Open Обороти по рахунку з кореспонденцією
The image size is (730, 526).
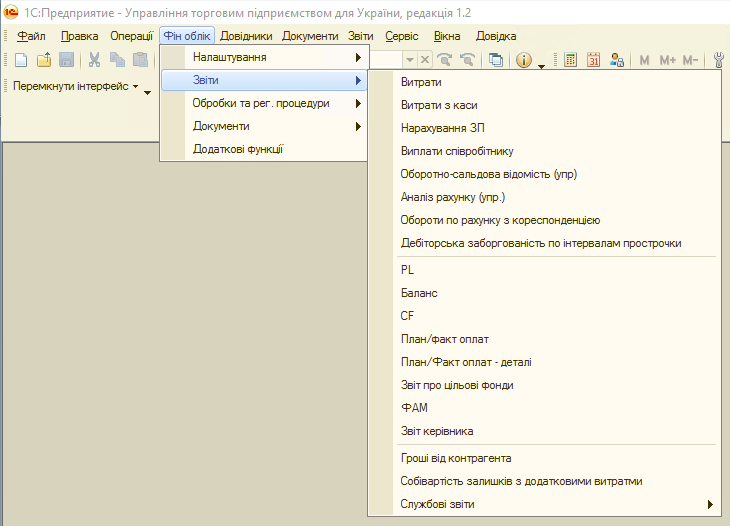pyautogui.click(x=556, y=220)
